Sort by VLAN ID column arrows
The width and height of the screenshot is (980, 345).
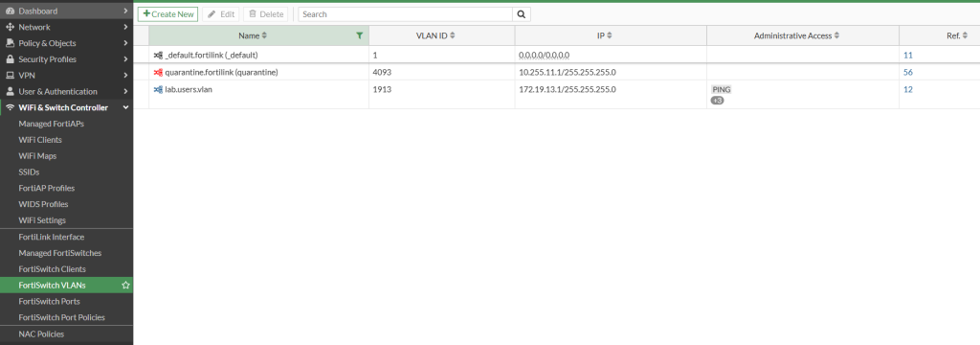(x=452, y=35)
